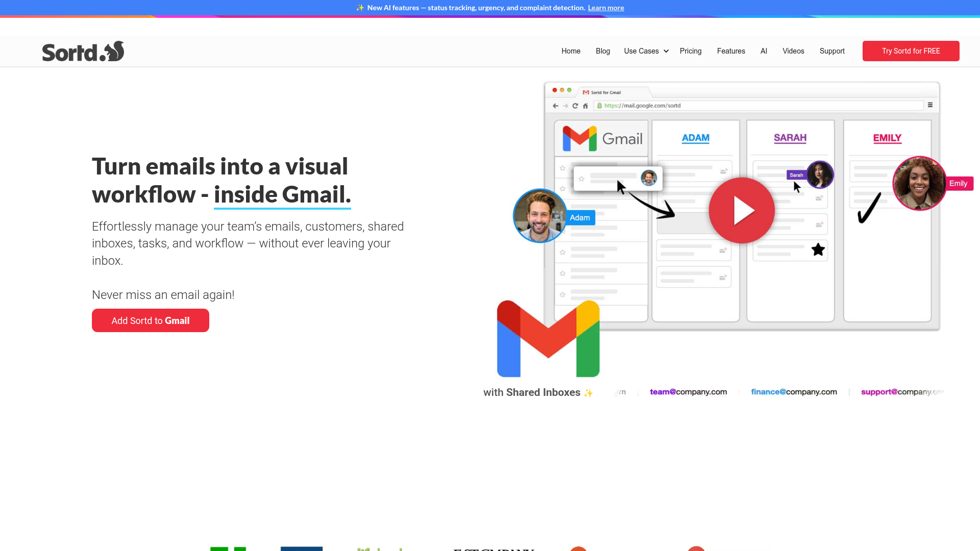Click the black star icon in Sarah column
980x551 pixels.
(x=818, y=249)
